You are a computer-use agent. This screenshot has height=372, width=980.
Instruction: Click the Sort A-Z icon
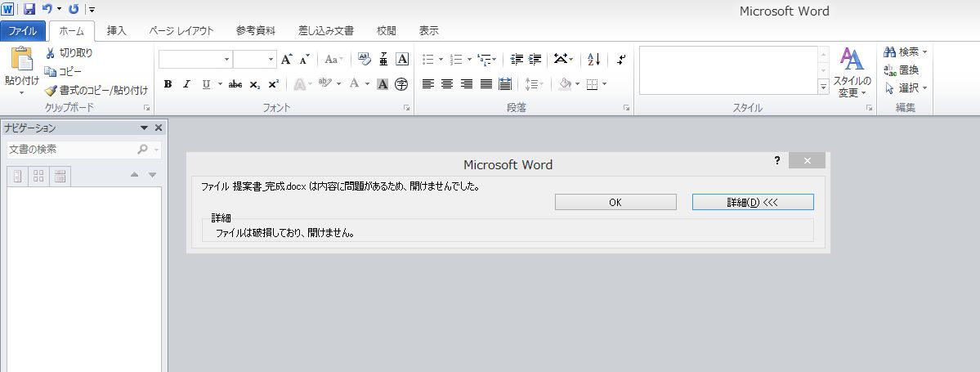point(593,60)
